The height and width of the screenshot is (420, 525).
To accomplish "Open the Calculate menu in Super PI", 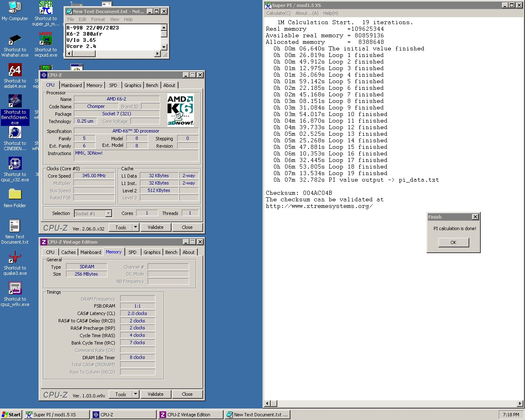I will tap(278, 13).
